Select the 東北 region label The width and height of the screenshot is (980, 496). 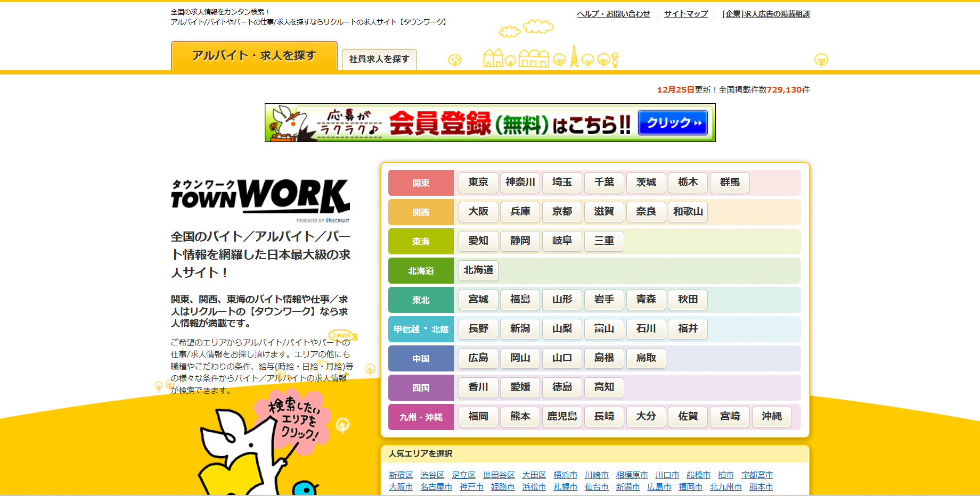tap(421, 300)
